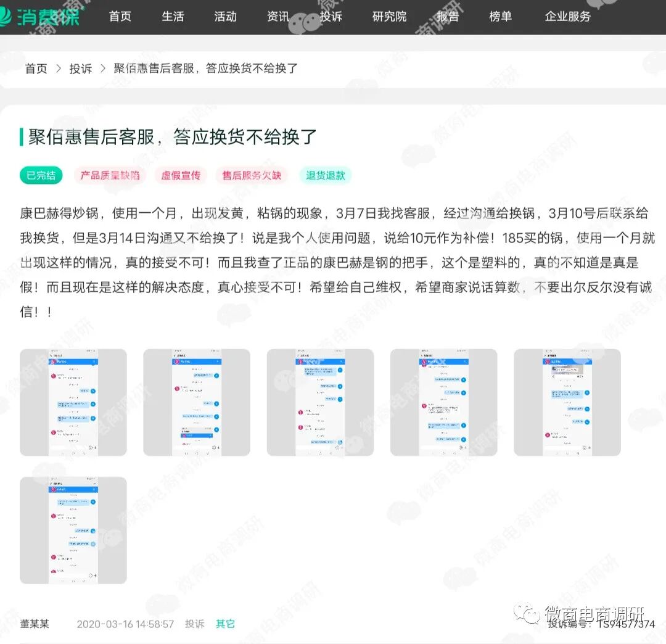Click 首页 in the breadcrumb trail
Screen dimensions: 666x644
(35, 68)
